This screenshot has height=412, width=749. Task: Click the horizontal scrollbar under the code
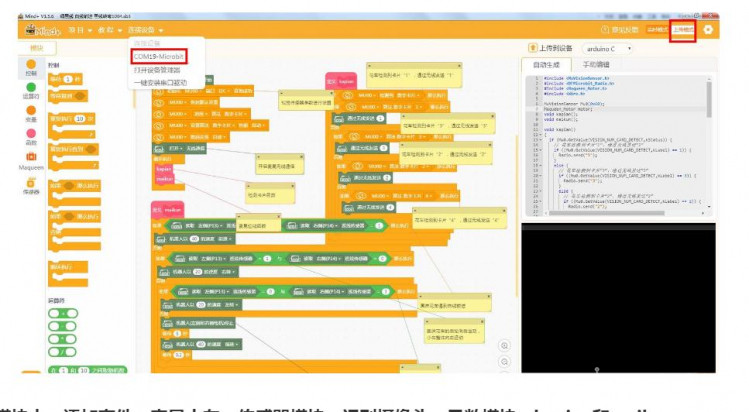[x=607, y=213]
